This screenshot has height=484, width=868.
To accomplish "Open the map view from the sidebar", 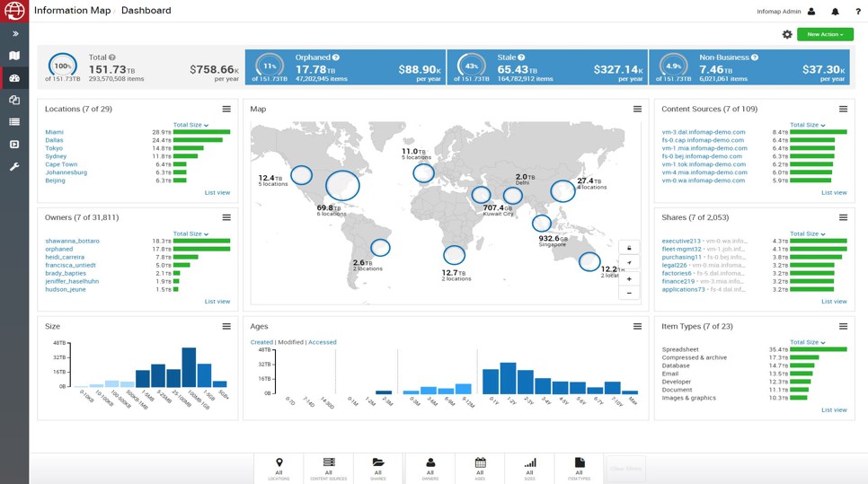I will (x=14, y=56).
